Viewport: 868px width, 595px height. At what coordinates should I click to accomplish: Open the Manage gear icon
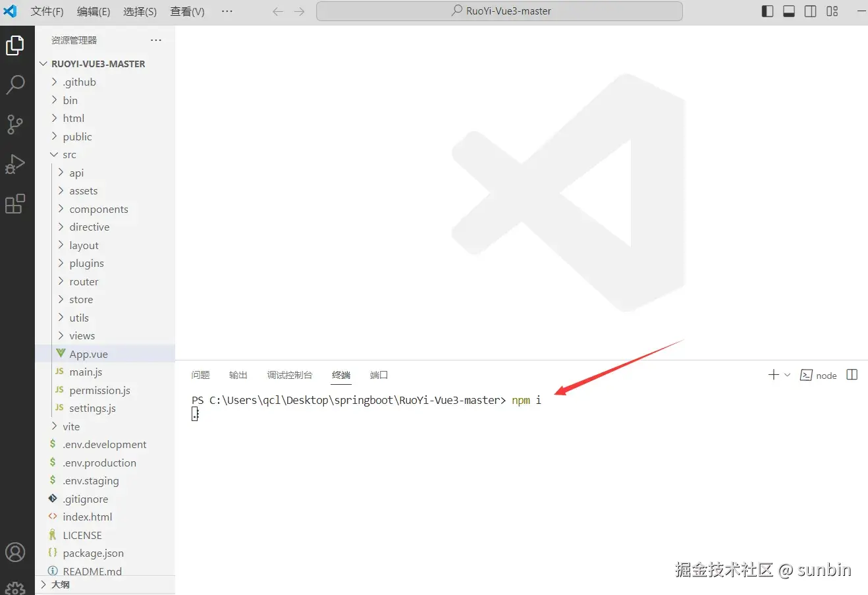[15, 588]
